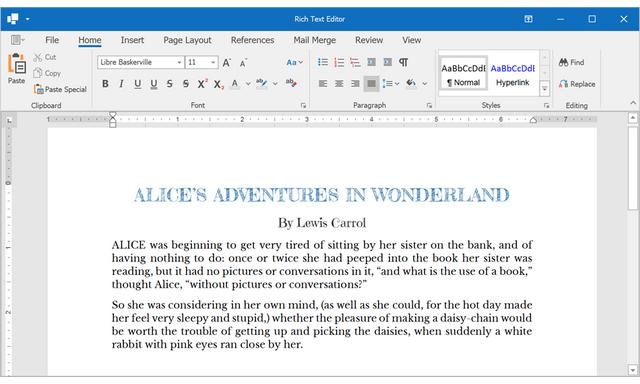Open the Change Case Aa dropdown
This screenshot has height=384, width=640.
(294, 62)
